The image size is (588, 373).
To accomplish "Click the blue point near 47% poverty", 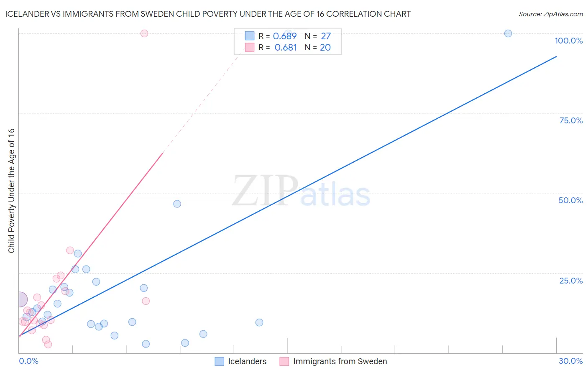I will point(177,204).
